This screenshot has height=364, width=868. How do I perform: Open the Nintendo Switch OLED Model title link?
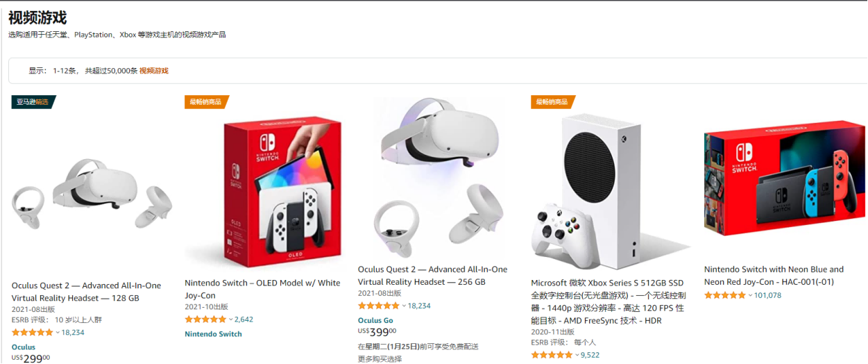[x=262, y=289]
